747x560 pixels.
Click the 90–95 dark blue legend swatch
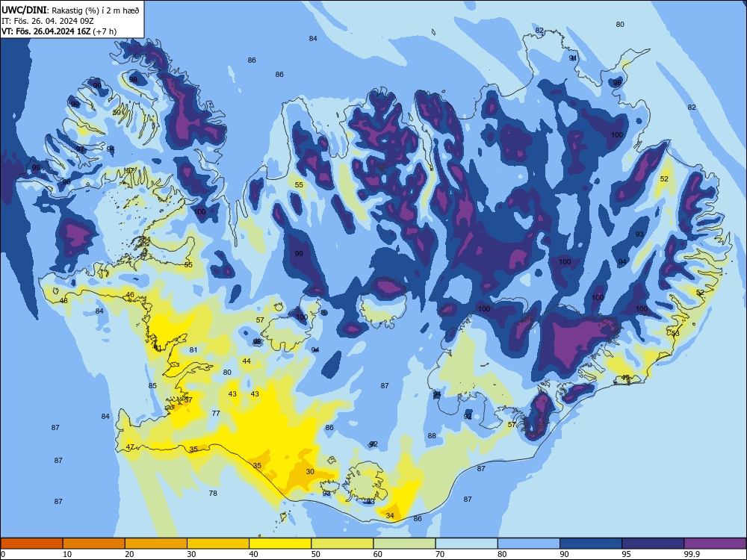tap(591, 544)
